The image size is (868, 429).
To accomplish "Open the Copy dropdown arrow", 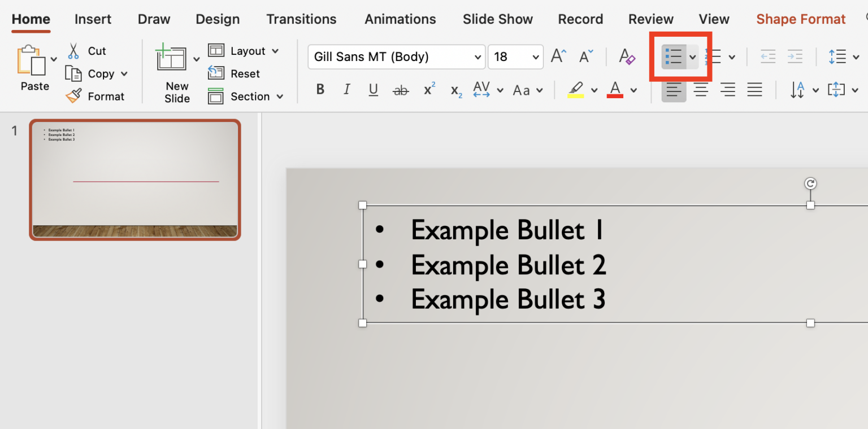I will pos(124,74).
